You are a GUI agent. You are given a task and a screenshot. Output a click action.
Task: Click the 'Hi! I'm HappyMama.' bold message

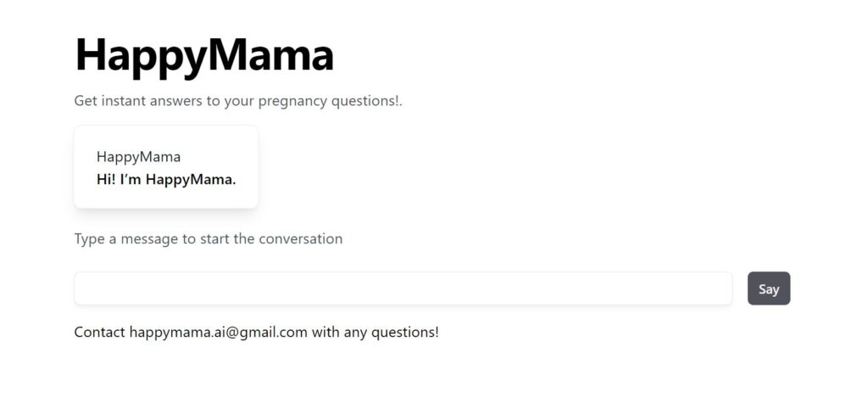tap(166, 179)
